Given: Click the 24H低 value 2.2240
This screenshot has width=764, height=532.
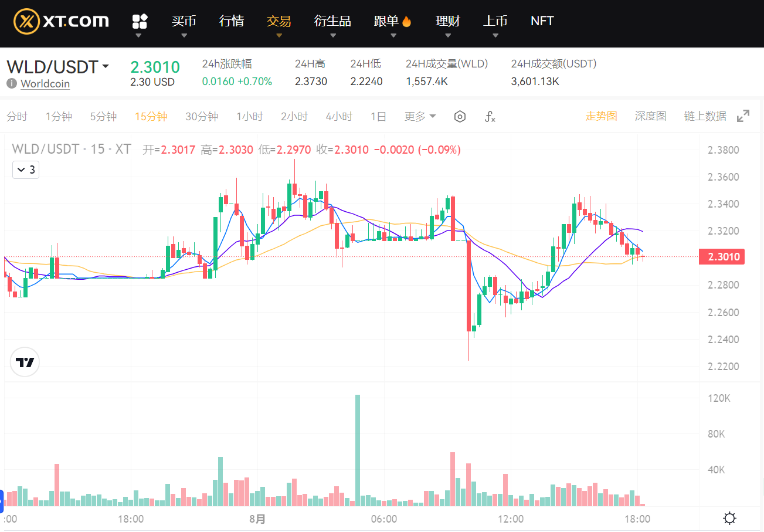Looking at the screenshot, I should click(366, 82).
